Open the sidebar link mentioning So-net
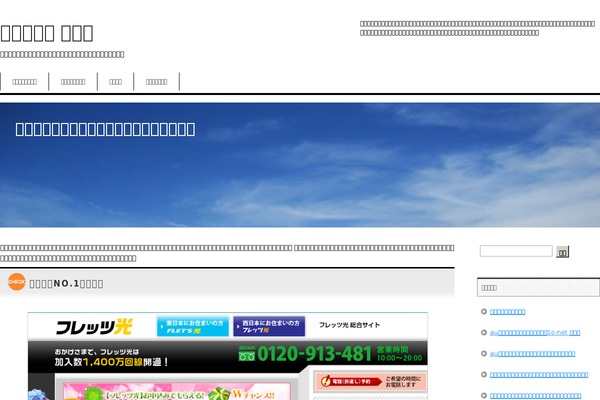 535,333
